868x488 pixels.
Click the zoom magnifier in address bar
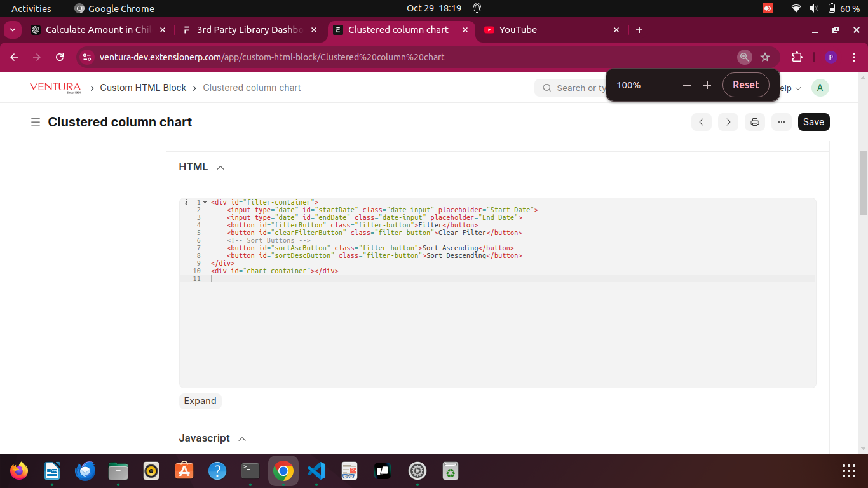point(744,57)
